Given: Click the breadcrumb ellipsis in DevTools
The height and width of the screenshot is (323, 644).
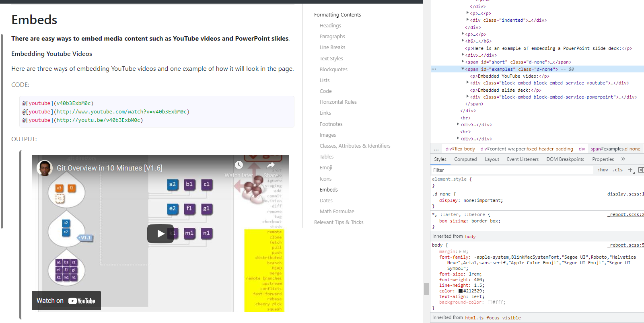Looking at the screenshot, I should pos(436,149).
